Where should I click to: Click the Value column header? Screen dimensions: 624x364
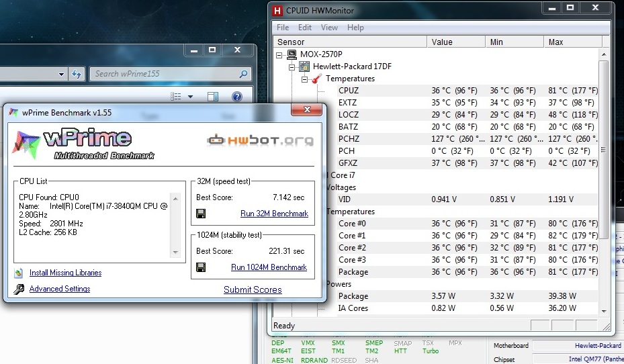pyautogui.click(x=456, y=42)
